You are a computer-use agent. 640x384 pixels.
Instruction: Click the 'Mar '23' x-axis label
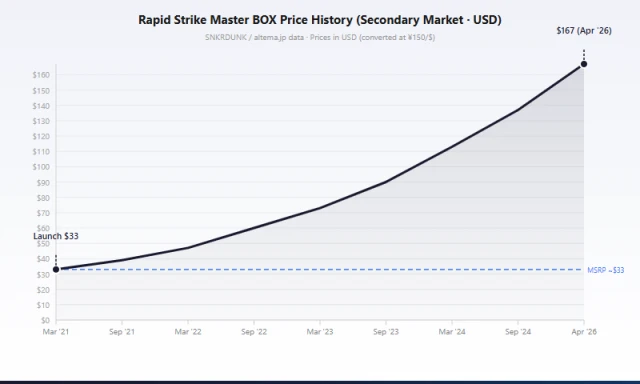pyautogui.click(x=320, y=332)
